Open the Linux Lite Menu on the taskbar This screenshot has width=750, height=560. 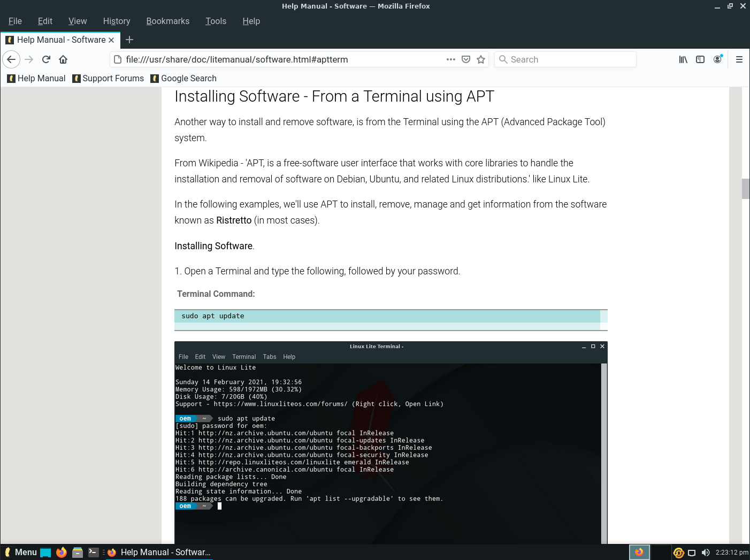click(21, 552)
